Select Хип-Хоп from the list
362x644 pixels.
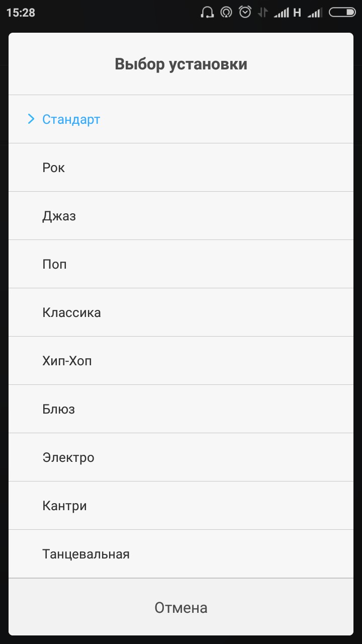(x=181, y=361)
